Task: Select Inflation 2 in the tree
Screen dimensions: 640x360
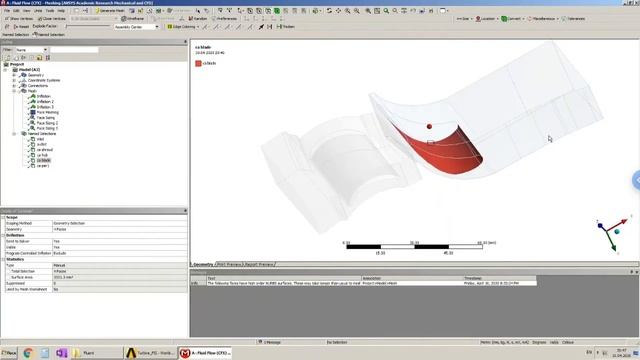Action: pyautogui.click(x=45, y=102)
